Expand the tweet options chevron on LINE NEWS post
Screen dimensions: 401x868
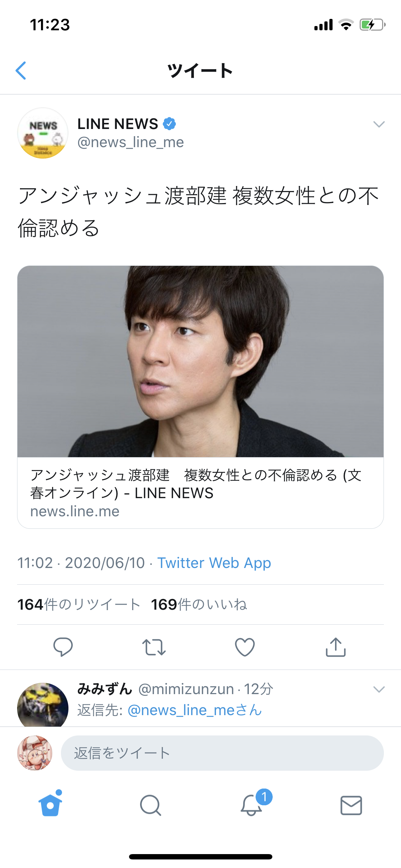pyautogui.click(x=379, y=124)
